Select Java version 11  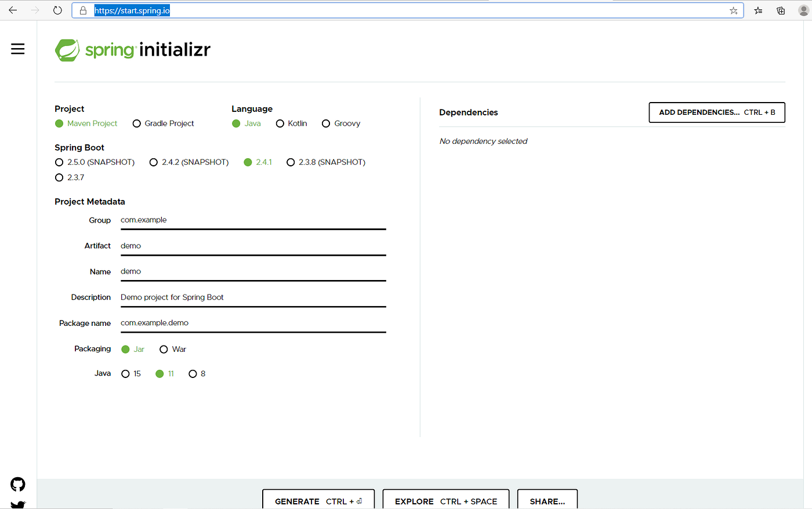[165, 374]
